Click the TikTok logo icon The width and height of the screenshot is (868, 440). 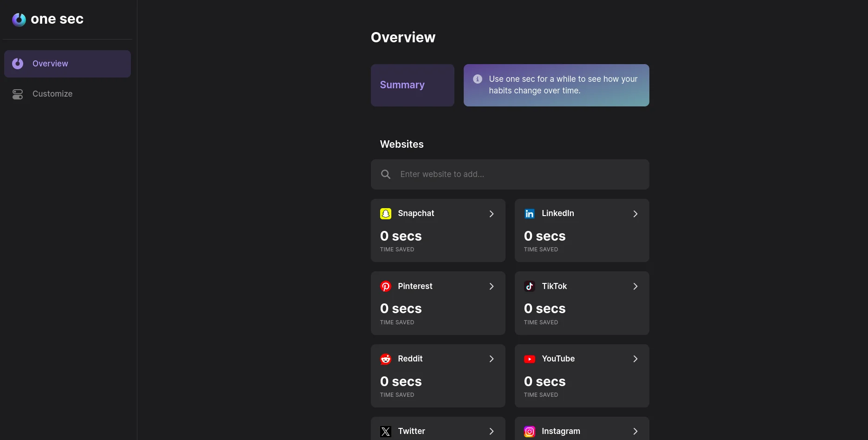click(530, 286)
